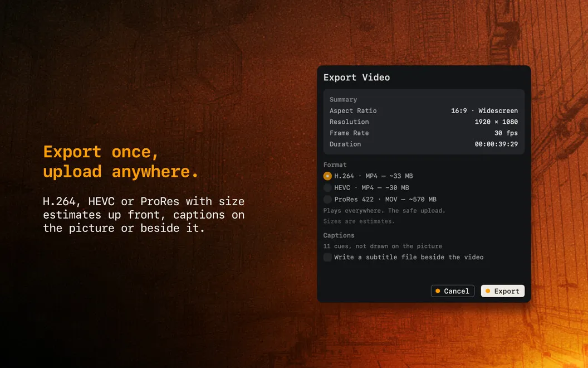Enable writing a subtitle file beside the video

click(327, 257)
